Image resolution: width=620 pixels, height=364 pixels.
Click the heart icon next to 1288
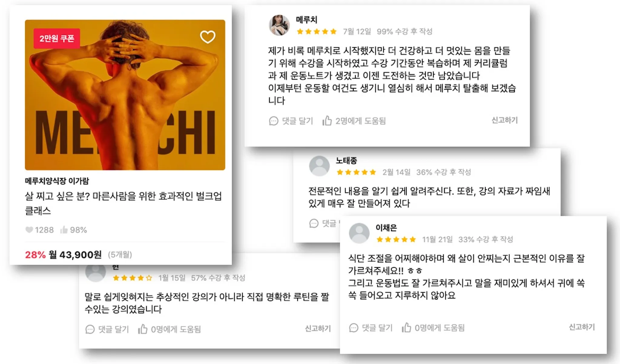tap(29, 230)
